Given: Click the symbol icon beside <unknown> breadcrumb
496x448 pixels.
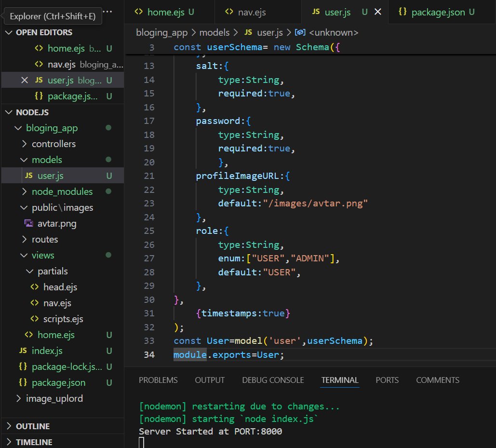Looking at the screenshot, I should tap(300, 32).
